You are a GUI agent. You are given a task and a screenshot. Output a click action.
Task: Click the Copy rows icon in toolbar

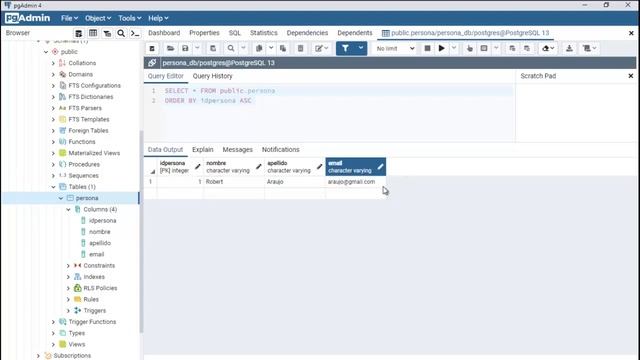259,48
